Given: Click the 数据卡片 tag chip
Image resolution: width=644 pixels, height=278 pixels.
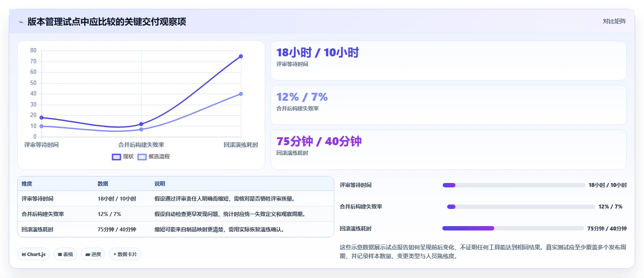Looking at the screenshot, I should point(125,254).
